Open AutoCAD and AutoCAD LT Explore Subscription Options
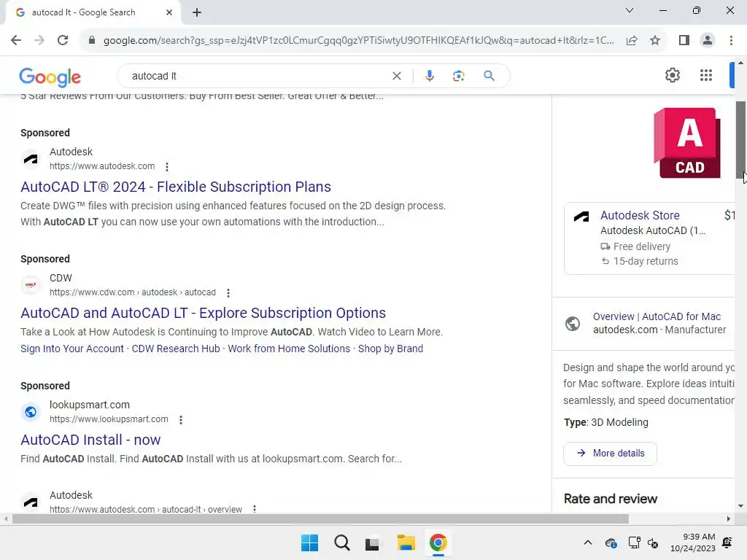747x560 pixels. (x=203, y=313)
